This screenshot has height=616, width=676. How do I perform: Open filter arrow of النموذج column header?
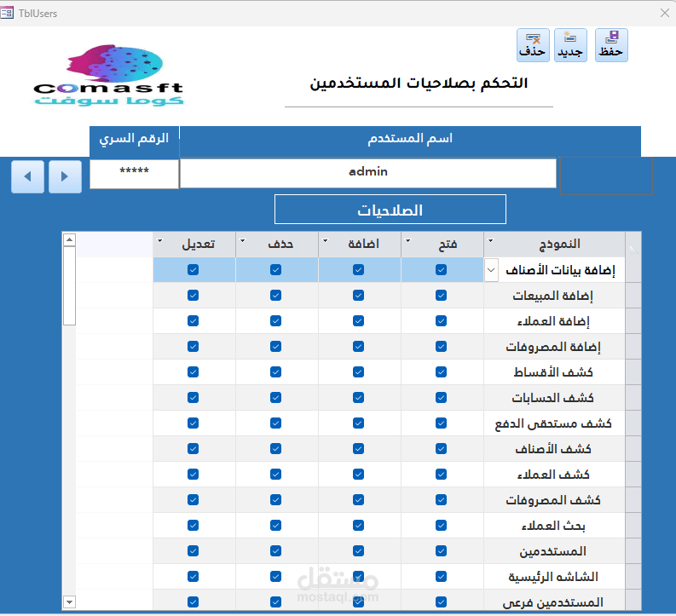click(x=490, y=240)
